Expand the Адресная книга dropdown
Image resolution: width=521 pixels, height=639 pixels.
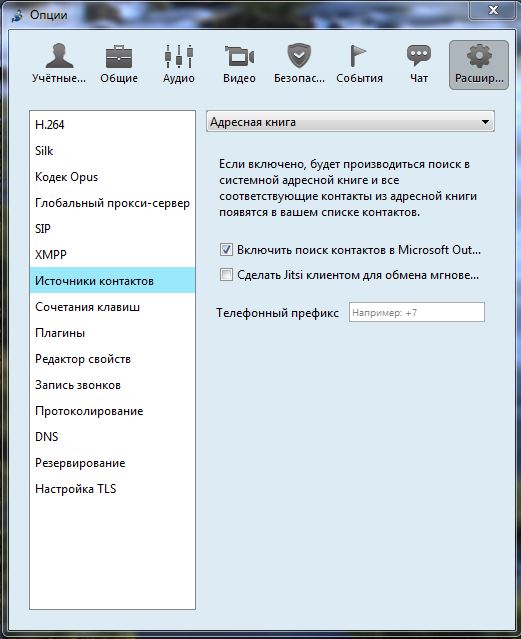[350, 121]
